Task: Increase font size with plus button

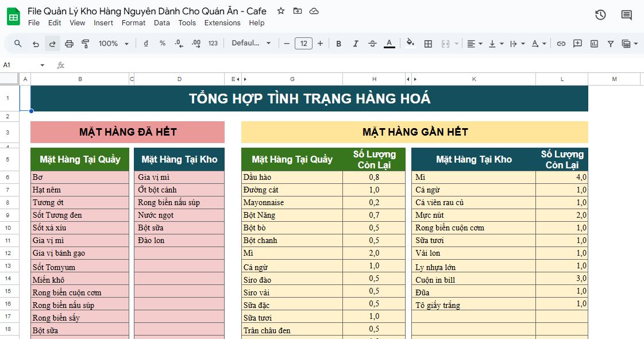Action: pyautogui.click(x=320, y=44)
